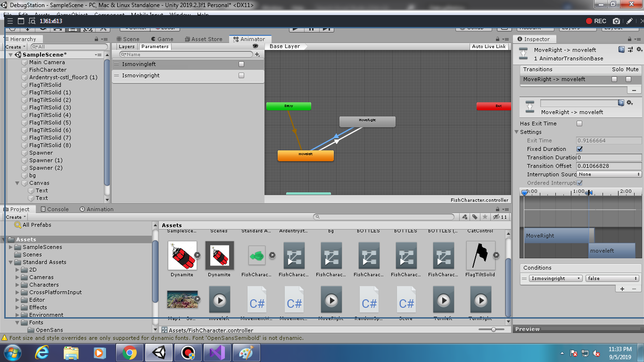
Task: Open Google Chrome from the taskbar
Action: tap(130, 353)
